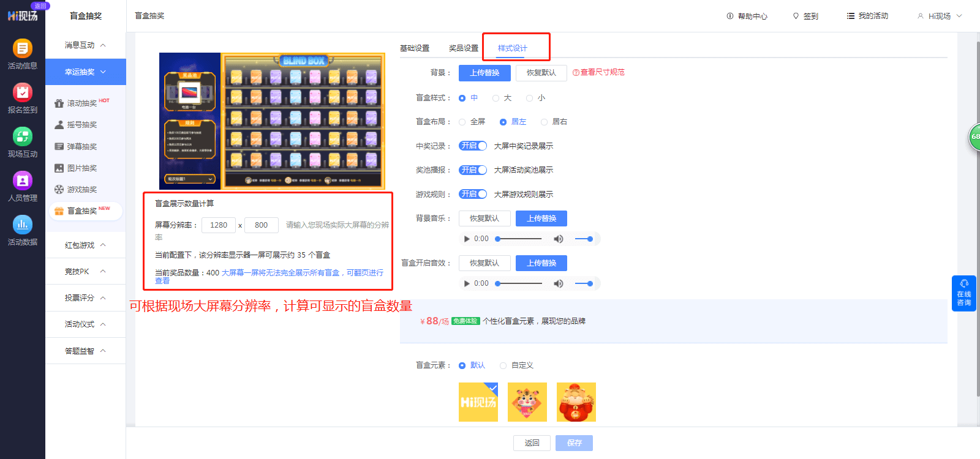980x459 pixels.
Task: Select 盲盒布局 居右 radio option
Action: coord(544,122)
